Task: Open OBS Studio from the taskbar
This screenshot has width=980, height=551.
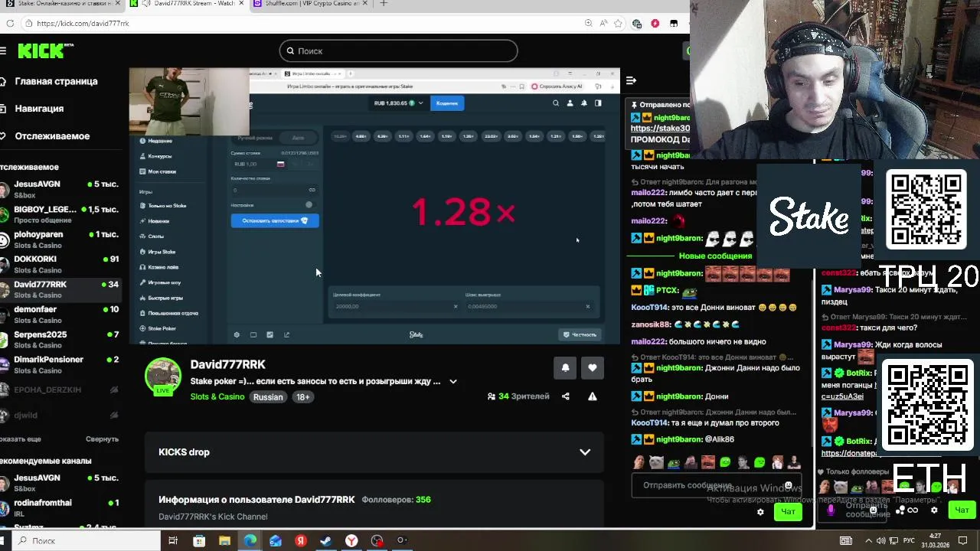Action: coord(377,540)
